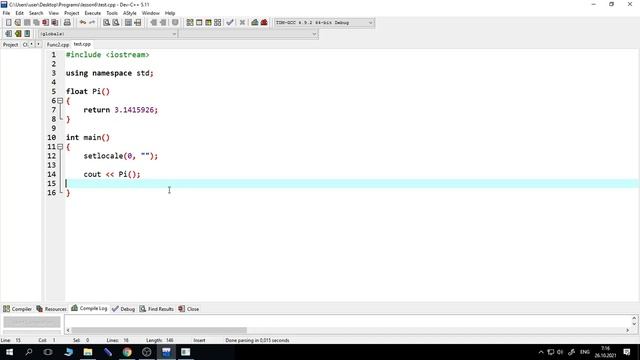This screenshot has width=640, height=360.
Task: Select the test.cpp editor tab
Action: 82,44
